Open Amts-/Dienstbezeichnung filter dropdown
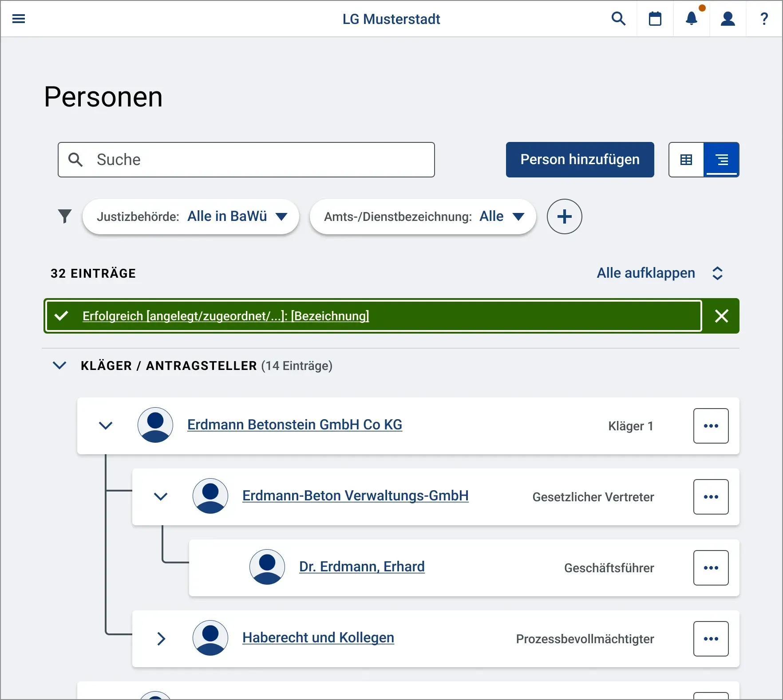Viewport: 783px width, 700px height. point(423,216)
